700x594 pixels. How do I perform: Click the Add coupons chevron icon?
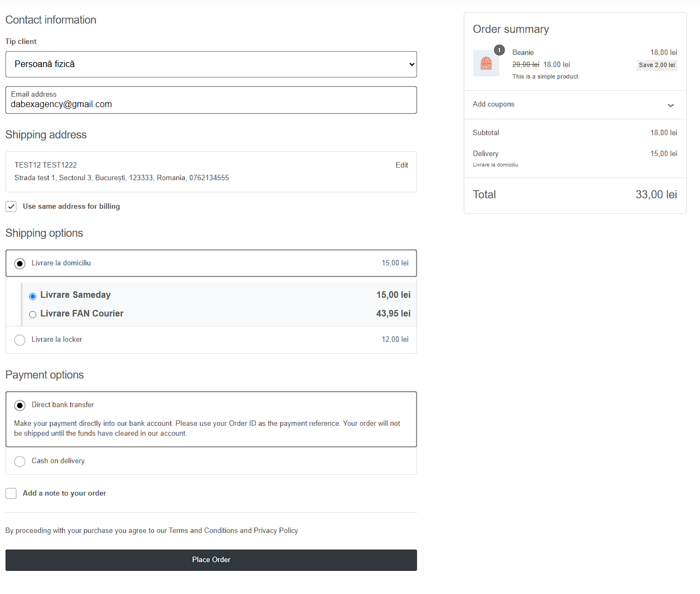(671, 106)
